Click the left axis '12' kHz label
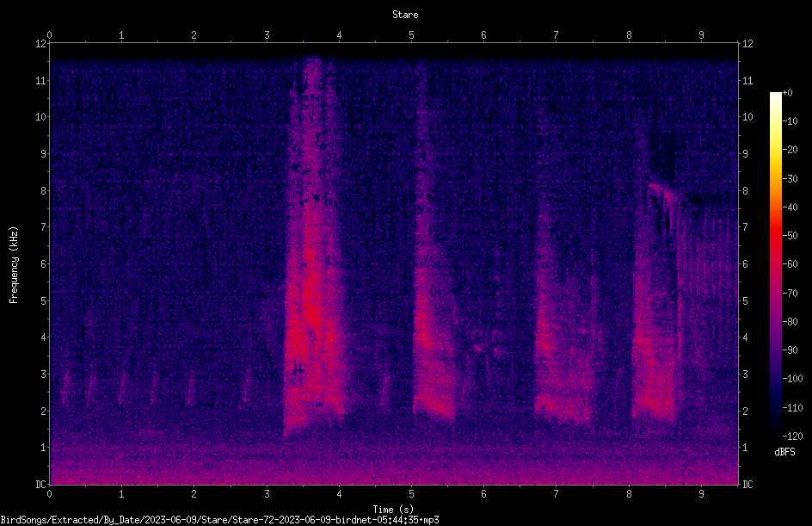812x526 pixels. pos(40,44)
